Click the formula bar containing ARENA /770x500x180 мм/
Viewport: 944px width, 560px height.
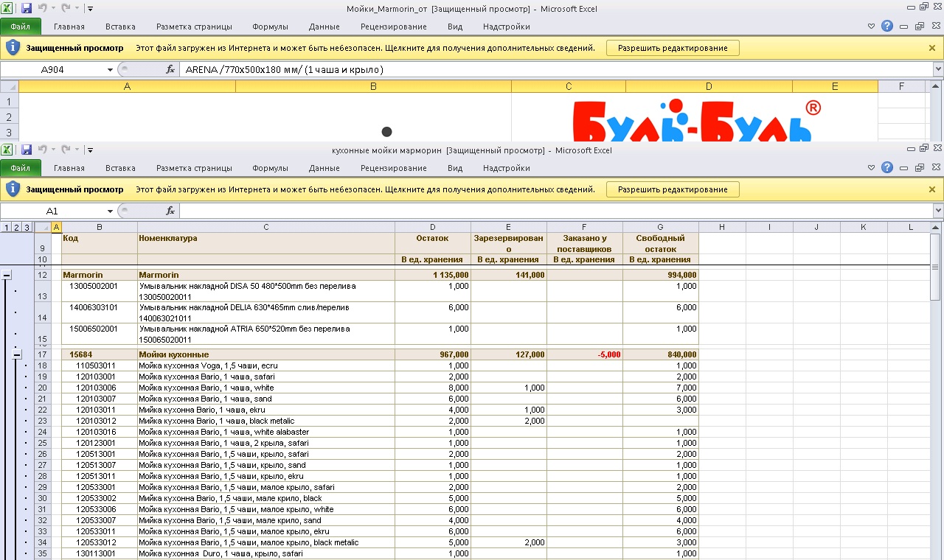[x=556, y=69]
